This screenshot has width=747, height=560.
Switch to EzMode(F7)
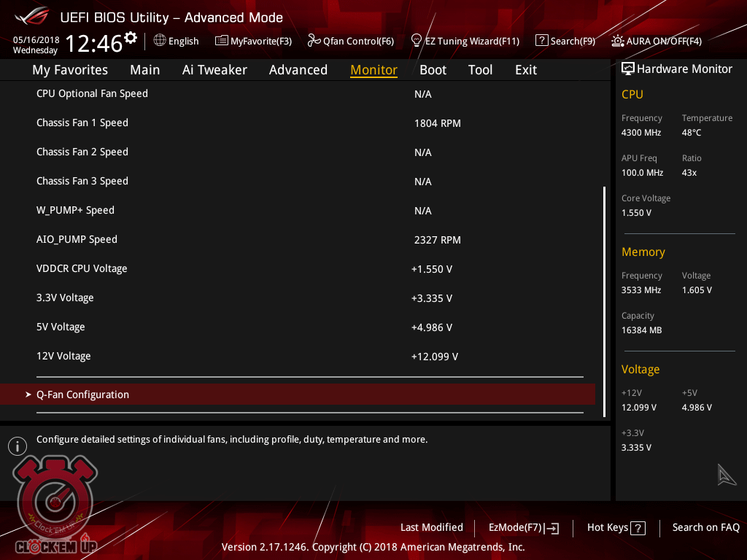[x=523, y=527]
